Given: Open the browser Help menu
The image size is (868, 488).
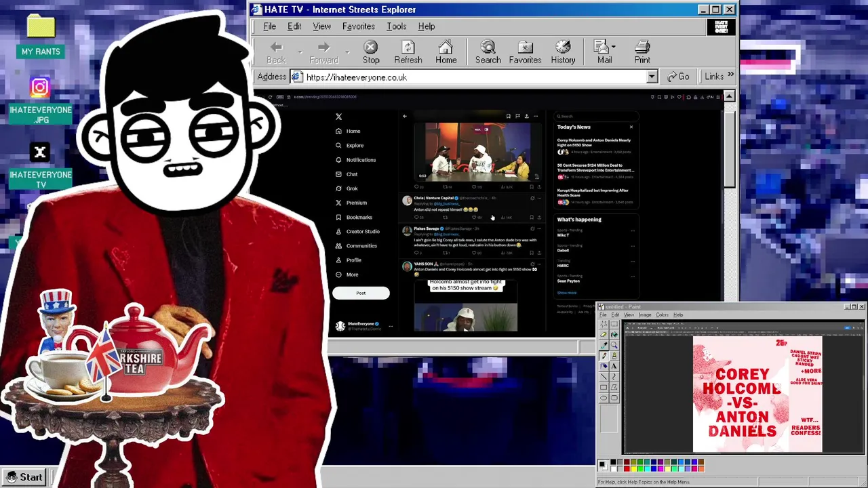Looking at the screenshot, I should (427, 26).
